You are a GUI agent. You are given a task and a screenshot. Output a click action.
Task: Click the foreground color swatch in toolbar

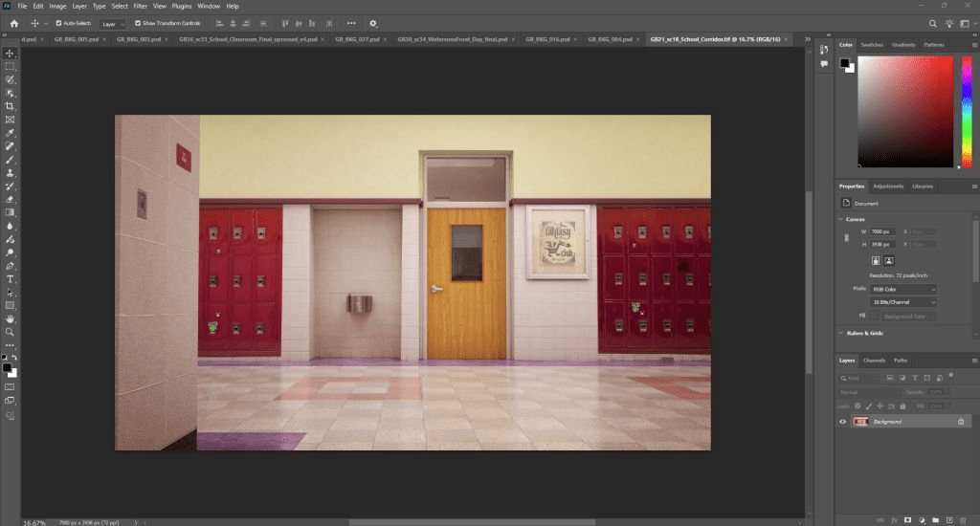click(x=7, y=368)
